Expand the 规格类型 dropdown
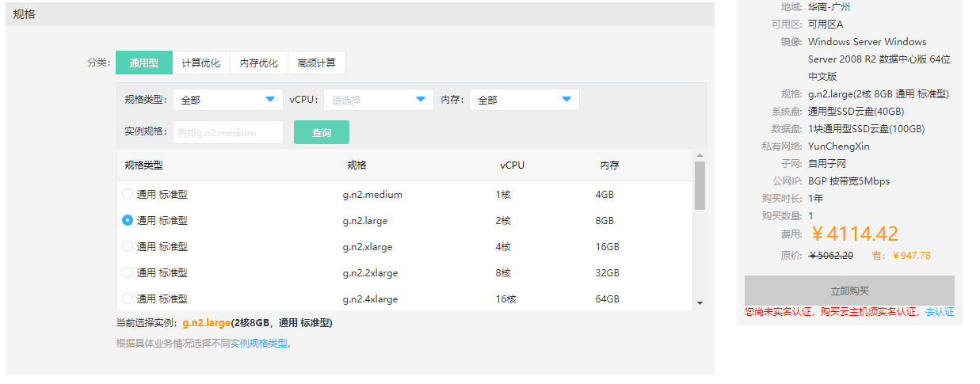The width and height of the screenshot is (980, 384). (227, 100)
